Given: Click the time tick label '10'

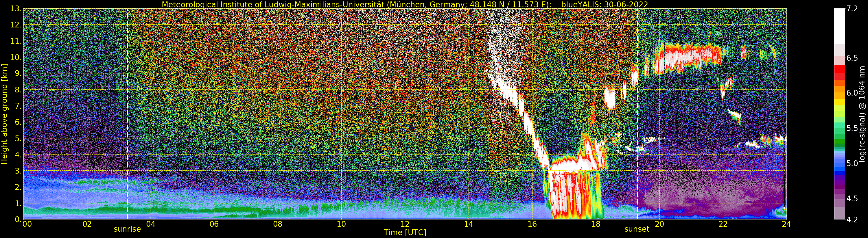Looking at the screenshot, I should coord(341,224).
